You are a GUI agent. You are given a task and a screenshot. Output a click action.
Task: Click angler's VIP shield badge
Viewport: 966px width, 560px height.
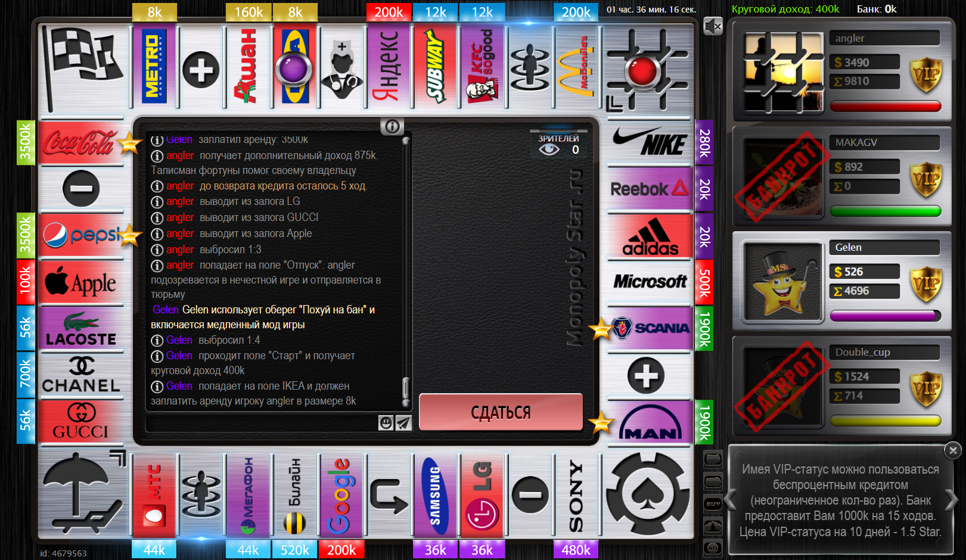tap(926, 76)
